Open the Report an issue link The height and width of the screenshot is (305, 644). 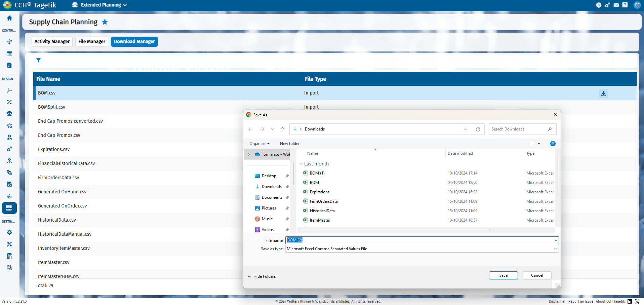point(580,301)
